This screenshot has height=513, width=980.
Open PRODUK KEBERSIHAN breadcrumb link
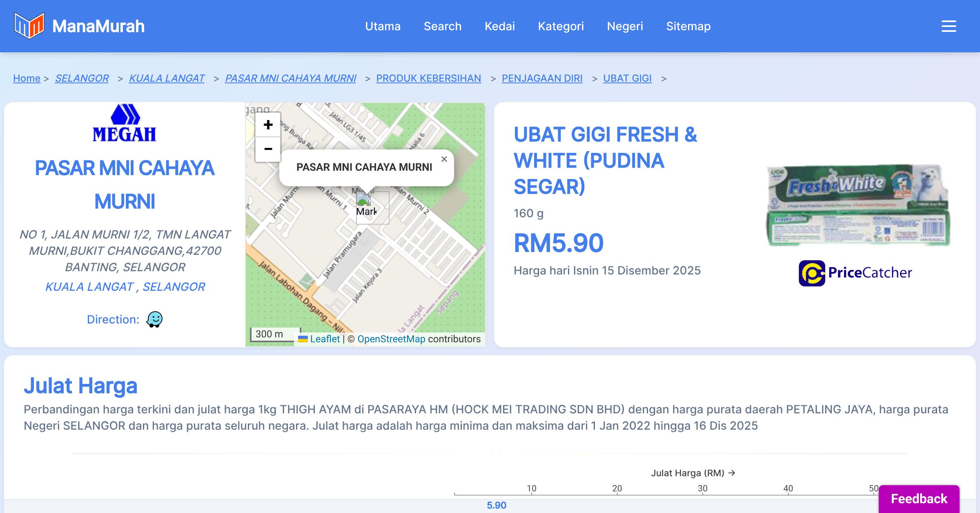(428, 78)
